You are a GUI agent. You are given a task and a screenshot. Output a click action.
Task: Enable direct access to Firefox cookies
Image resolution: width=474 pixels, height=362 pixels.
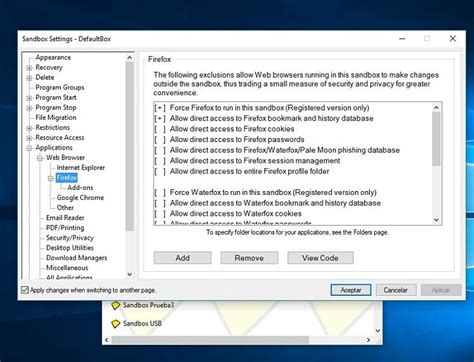pyautogui.click(x=160, y=129)
